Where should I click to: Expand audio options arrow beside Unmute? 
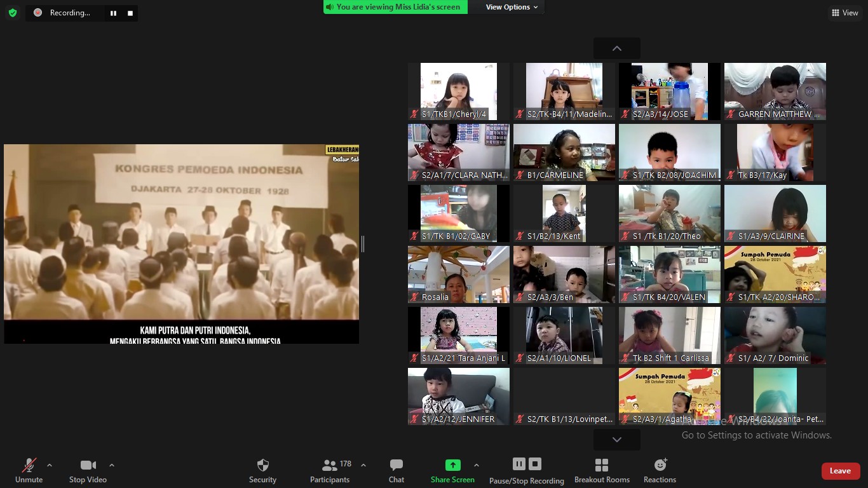pyautogui.click(x=50, y=465)
